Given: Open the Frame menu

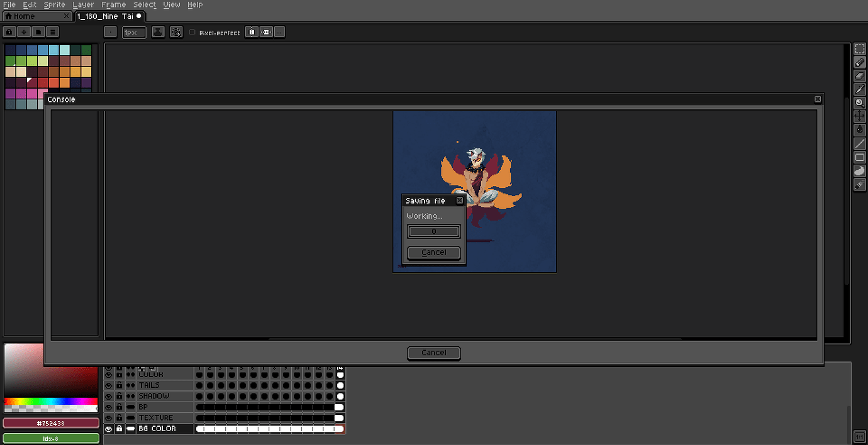Looking at the screenshot, I should pos(114,4).
